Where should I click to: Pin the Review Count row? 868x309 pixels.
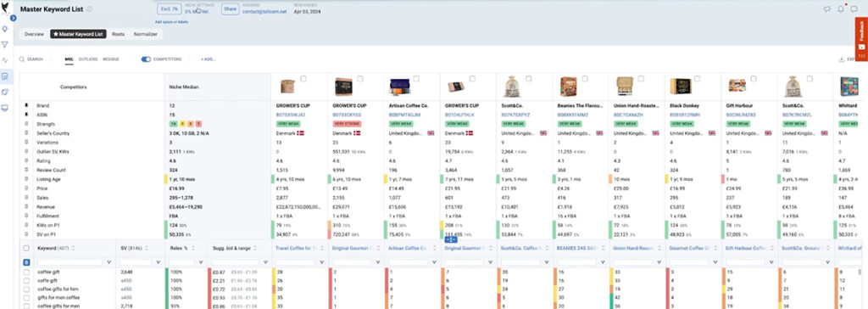pos(26,170)
